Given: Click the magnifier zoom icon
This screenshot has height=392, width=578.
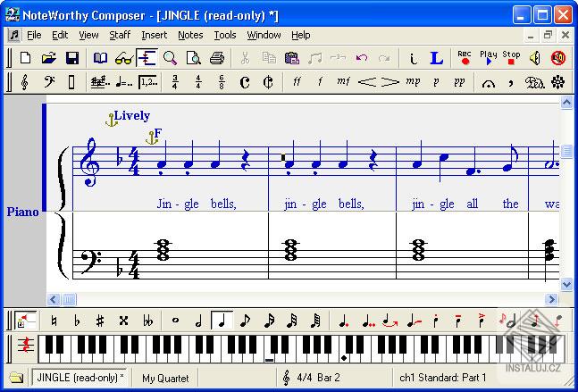Looking at the screenshot, I should (x=170, y=58).
